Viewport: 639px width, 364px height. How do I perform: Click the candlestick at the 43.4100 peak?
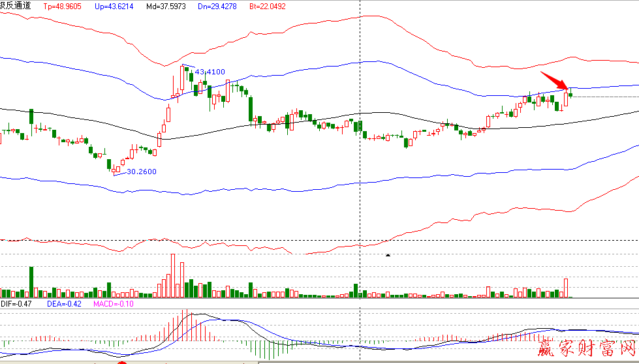pos(182,77)
